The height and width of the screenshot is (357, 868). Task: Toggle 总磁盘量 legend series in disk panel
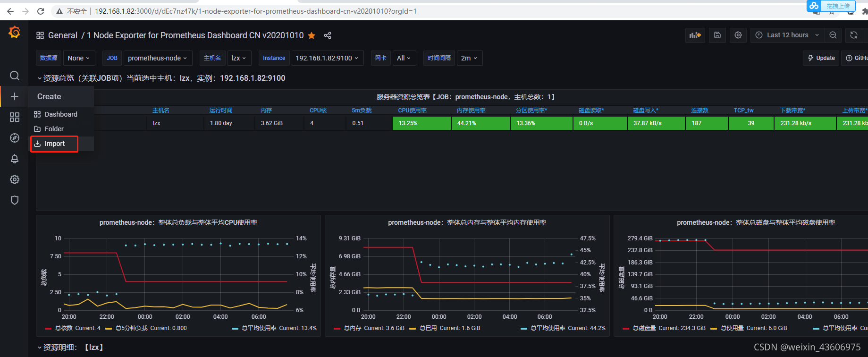point(644,328)
